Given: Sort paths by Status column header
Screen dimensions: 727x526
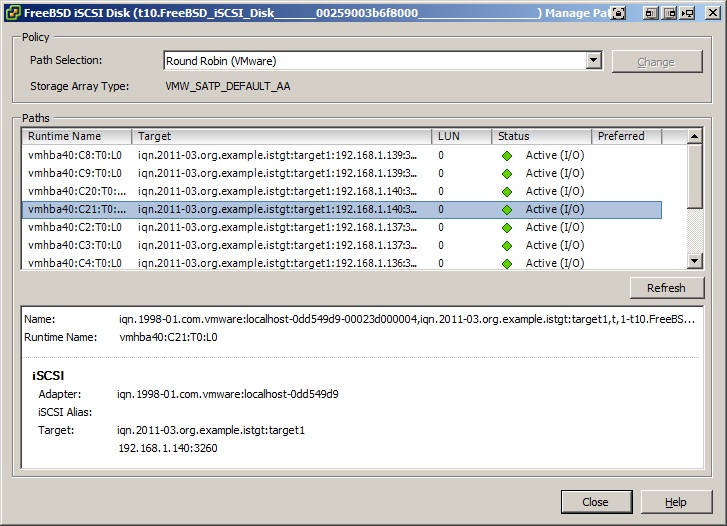Looking at the screenshot, I should pos(542,136).
